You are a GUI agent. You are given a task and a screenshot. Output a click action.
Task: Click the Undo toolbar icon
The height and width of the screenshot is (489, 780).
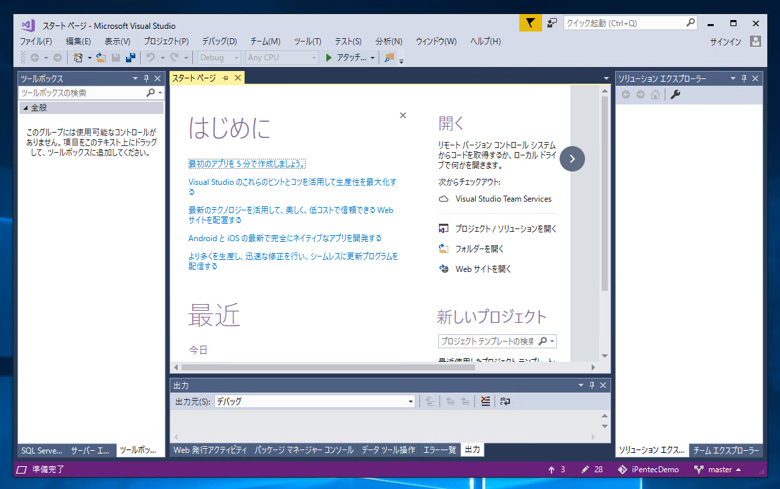151,58
